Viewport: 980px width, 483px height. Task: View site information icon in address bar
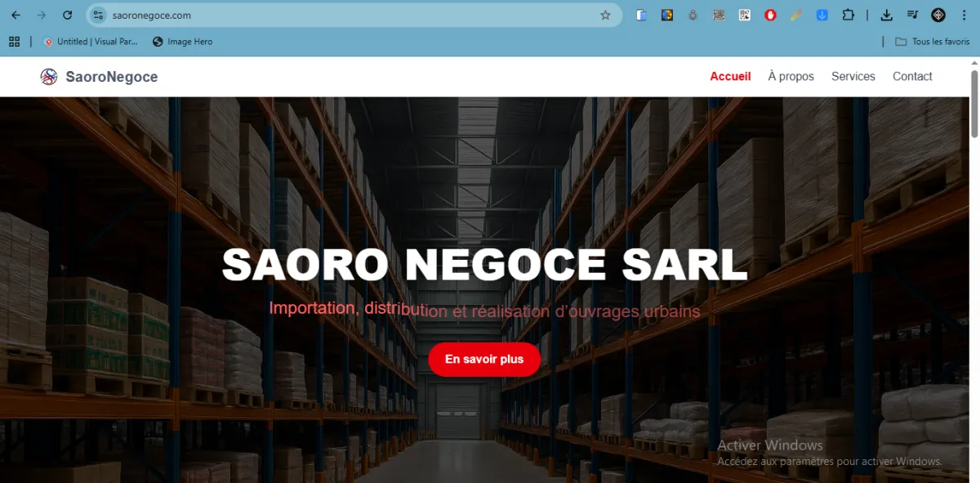98,15
